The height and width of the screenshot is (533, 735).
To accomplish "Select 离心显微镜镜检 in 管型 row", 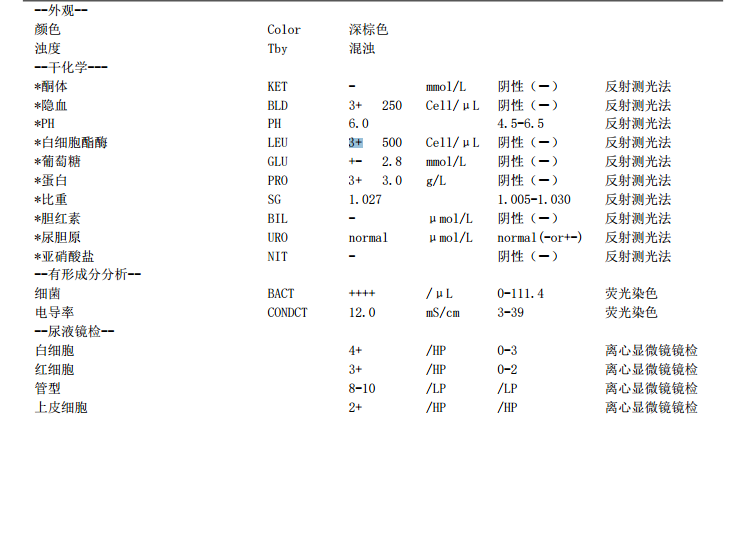I will click(651, 389).
